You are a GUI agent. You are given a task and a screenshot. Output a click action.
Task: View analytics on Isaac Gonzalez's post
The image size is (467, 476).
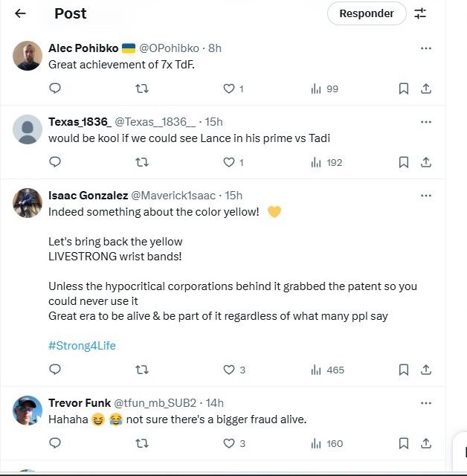coord(327,370)
